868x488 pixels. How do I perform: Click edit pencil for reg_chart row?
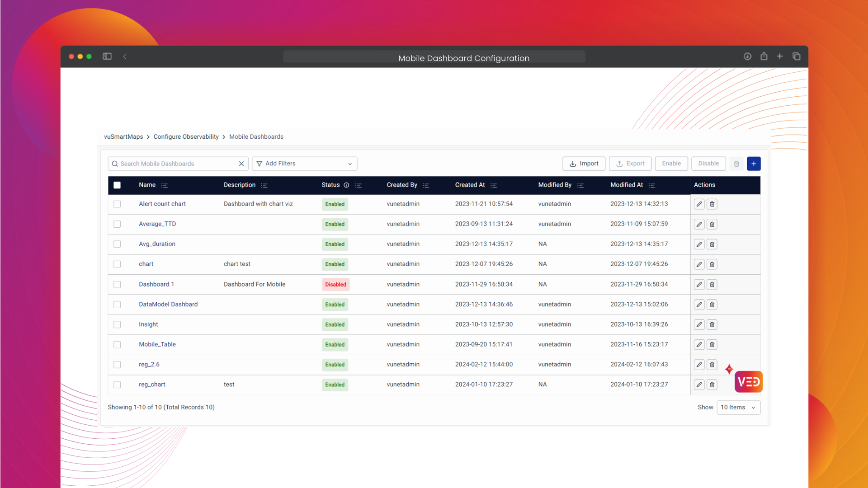[699, 385]
